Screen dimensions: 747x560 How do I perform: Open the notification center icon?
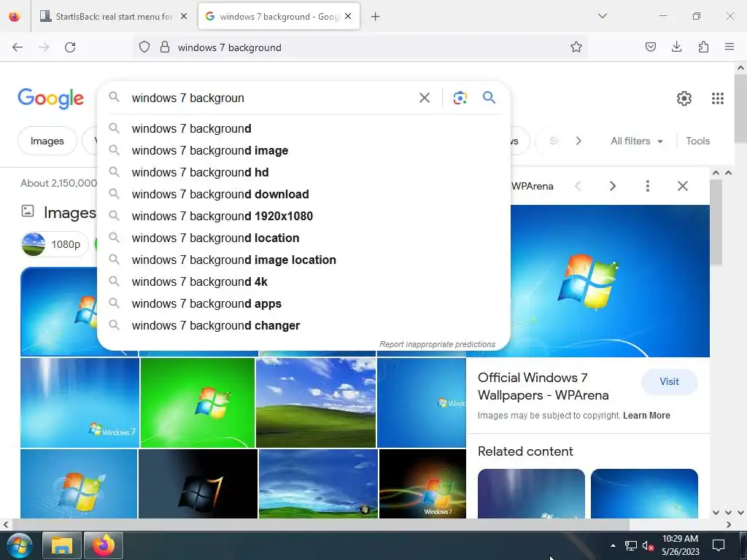click(x=719, y=545)
